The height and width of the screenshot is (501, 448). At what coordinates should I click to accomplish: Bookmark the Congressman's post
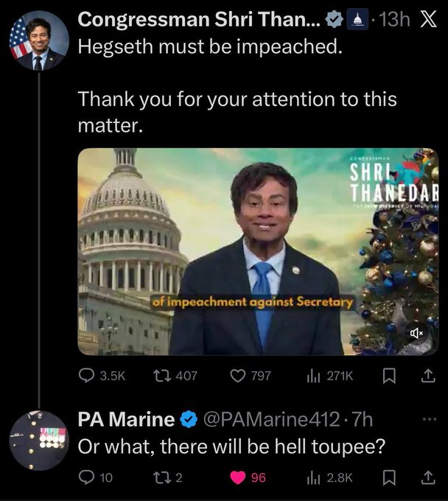coord(391,376)
